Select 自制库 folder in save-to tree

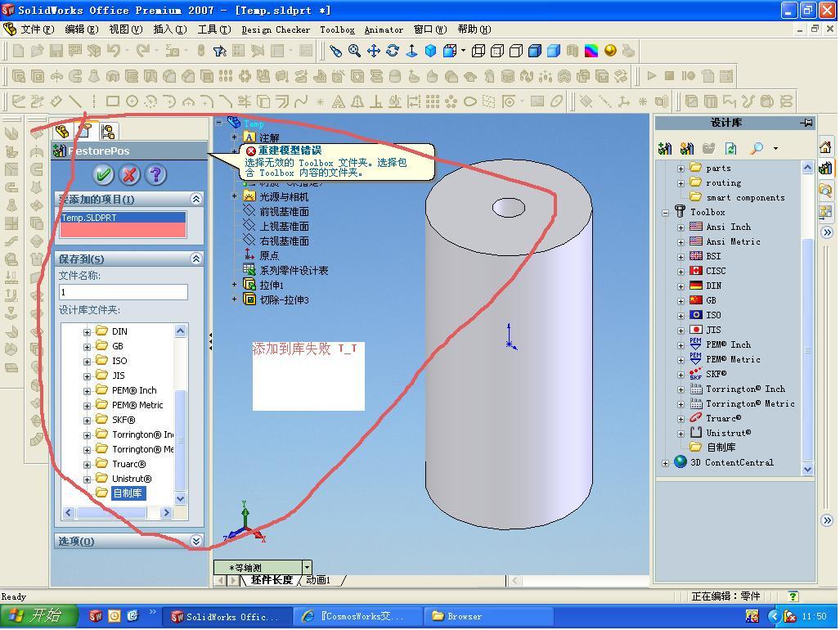pos(128,493)
